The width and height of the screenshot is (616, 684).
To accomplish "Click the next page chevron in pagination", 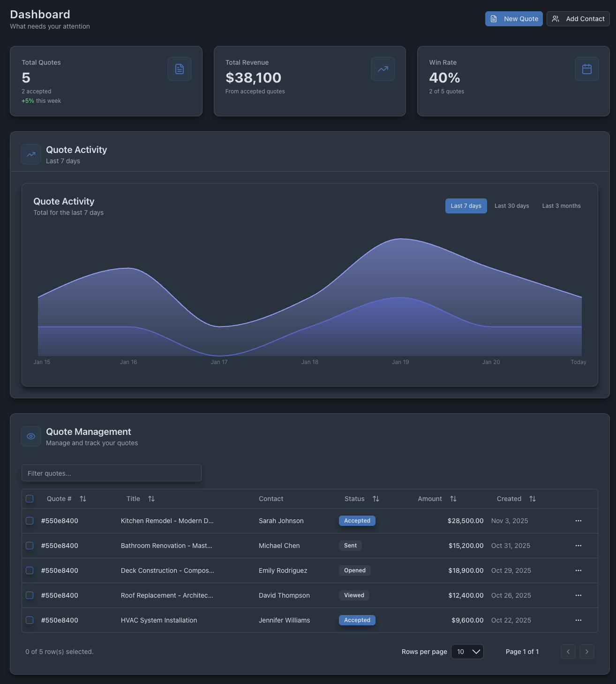I will click(x=586, y=652).
